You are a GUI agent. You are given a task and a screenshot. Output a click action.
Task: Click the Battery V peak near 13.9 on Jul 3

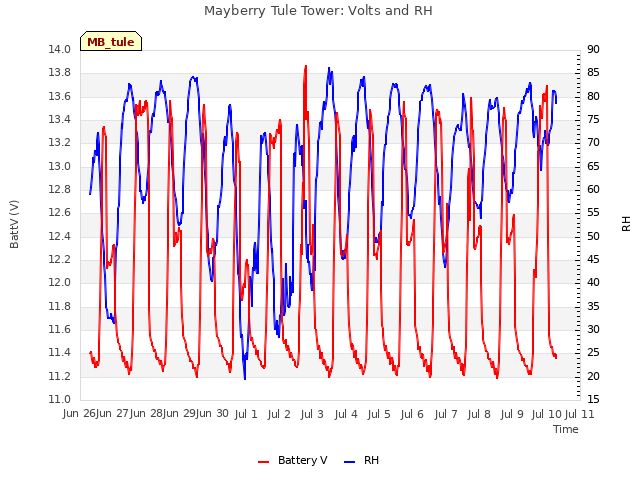tap(305, 67)
